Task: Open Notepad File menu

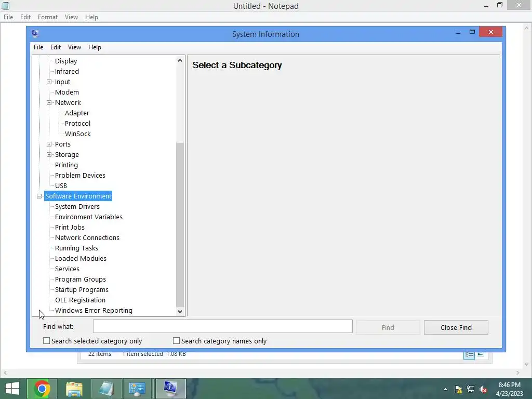Action: pyautogui.click(x=8, y=17)
